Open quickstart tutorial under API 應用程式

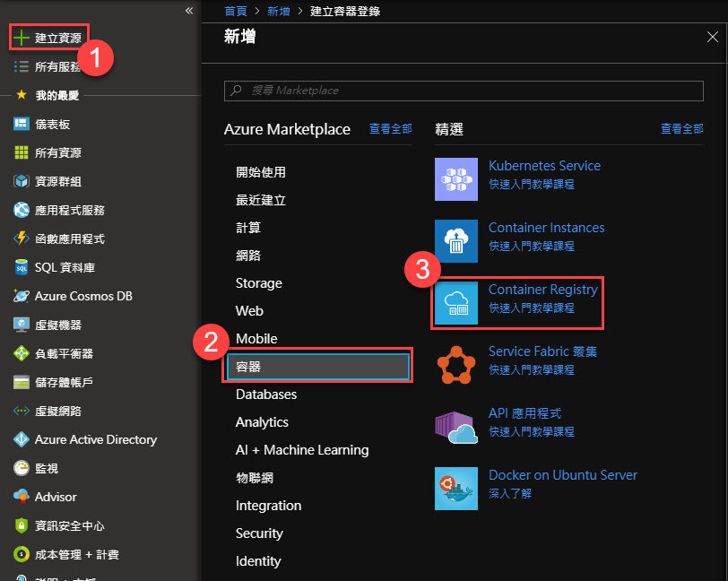coord(531,431)
